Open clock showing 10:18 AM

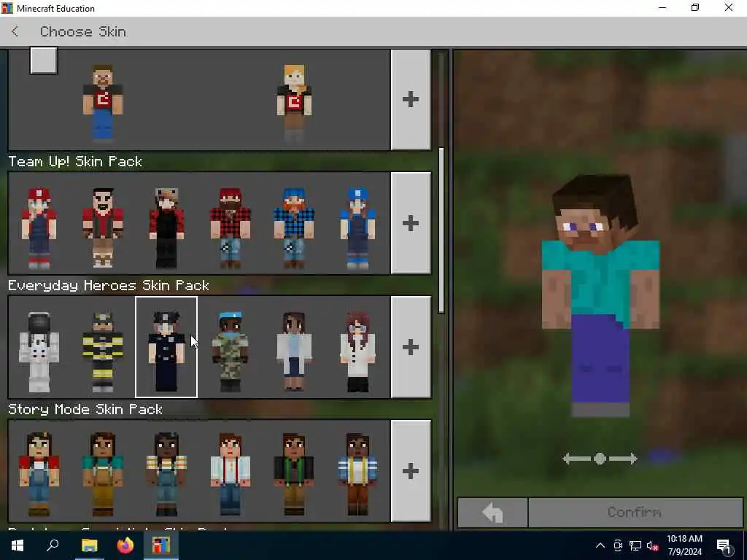(x=684, y=545)
